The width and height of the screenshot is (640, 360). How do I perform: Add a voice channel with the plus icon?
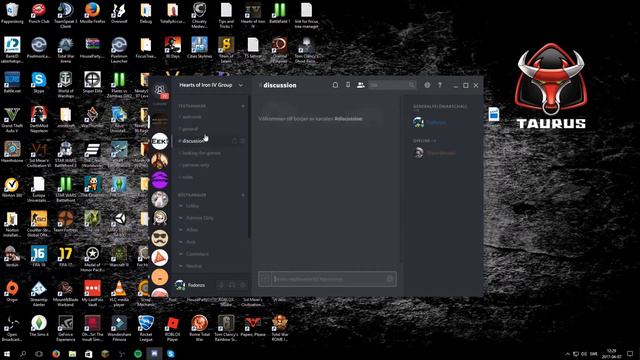[243, 195]
